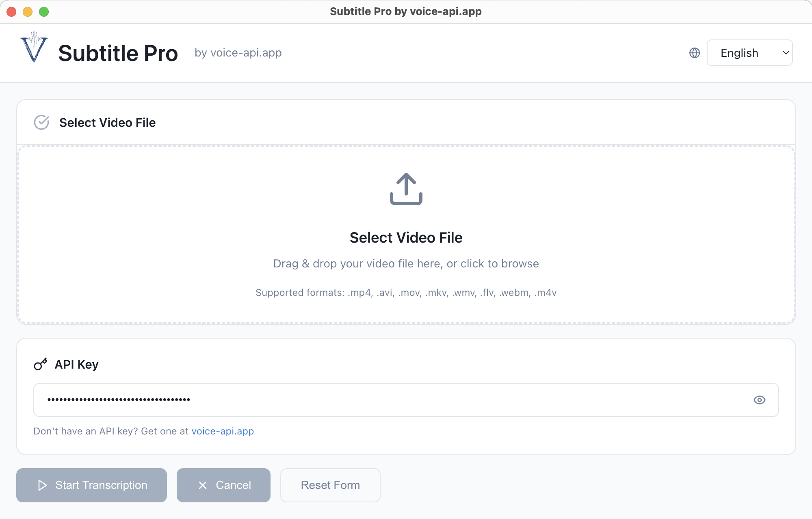Click the play icon in Start Transcription
The image size is (812, 519).
[43, 485]
